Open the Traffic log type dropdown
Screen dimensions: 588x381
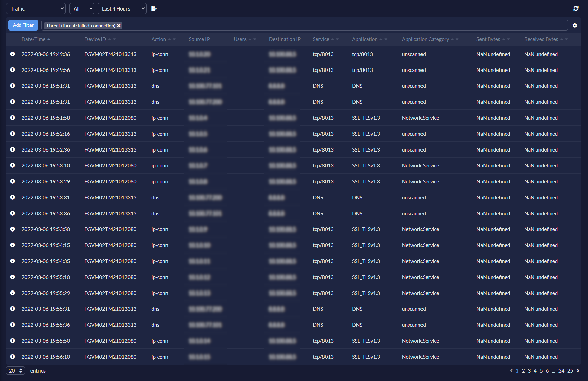pos(36,8)
